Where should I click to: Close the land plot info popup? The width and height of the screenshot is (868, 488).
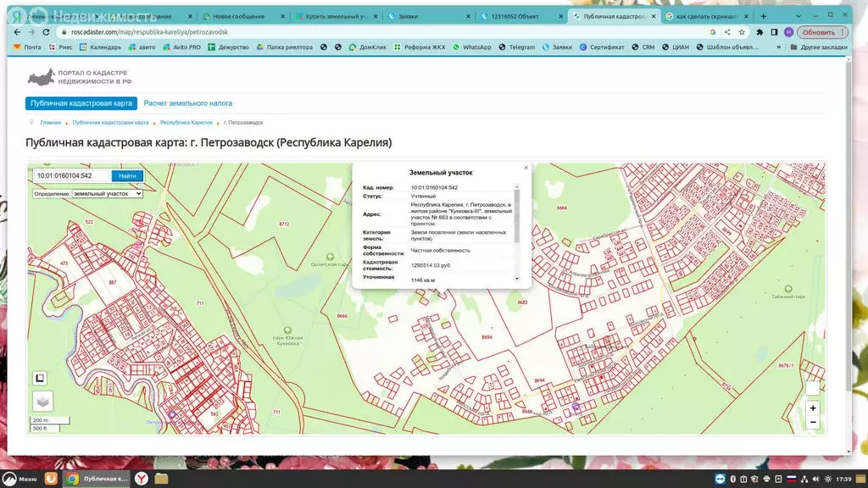526,168
